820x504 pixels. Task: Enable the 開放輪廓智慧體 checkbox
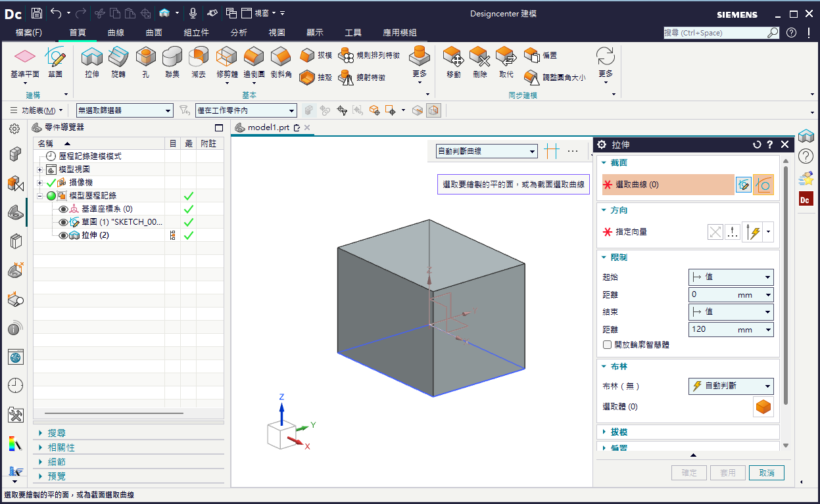click(608, 344)
